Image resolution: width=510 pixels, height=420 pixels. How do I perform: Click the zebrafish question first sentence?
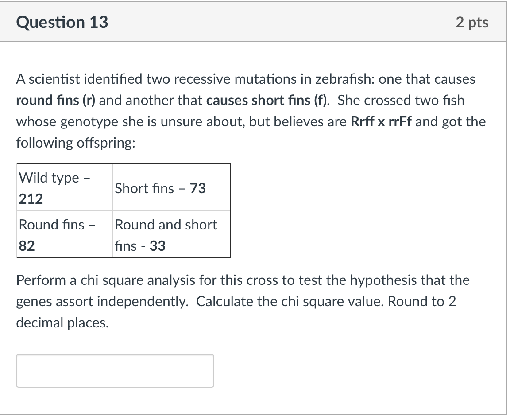coord(245,79)
